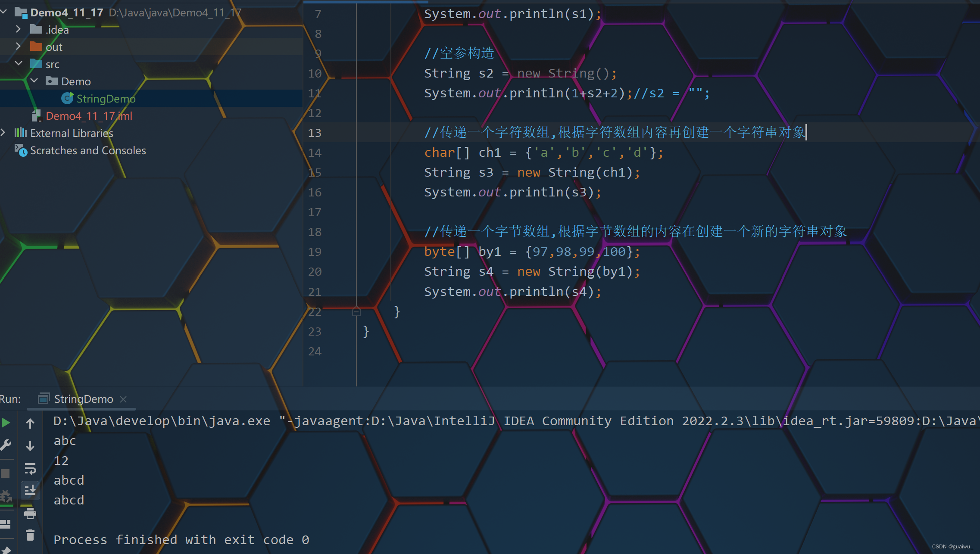Expand the out folder

pyautogui.click(x=18, y=47)
